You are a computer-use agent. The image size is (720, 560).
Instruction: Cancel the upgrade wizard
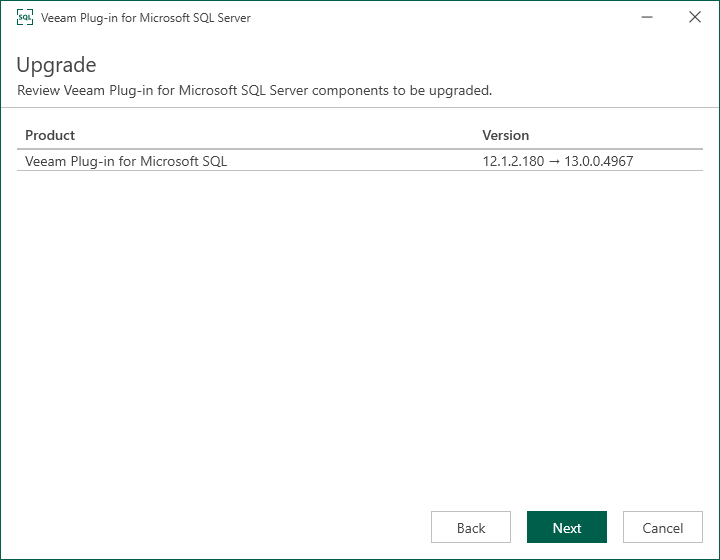(663, 527)
